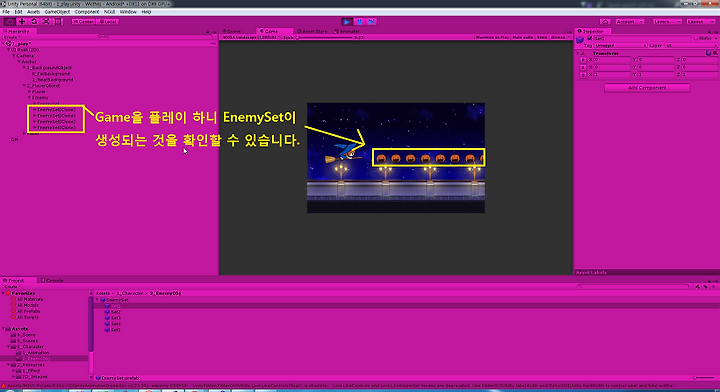
Task: Open Transform component settings gear
Action: coord(715,53)
